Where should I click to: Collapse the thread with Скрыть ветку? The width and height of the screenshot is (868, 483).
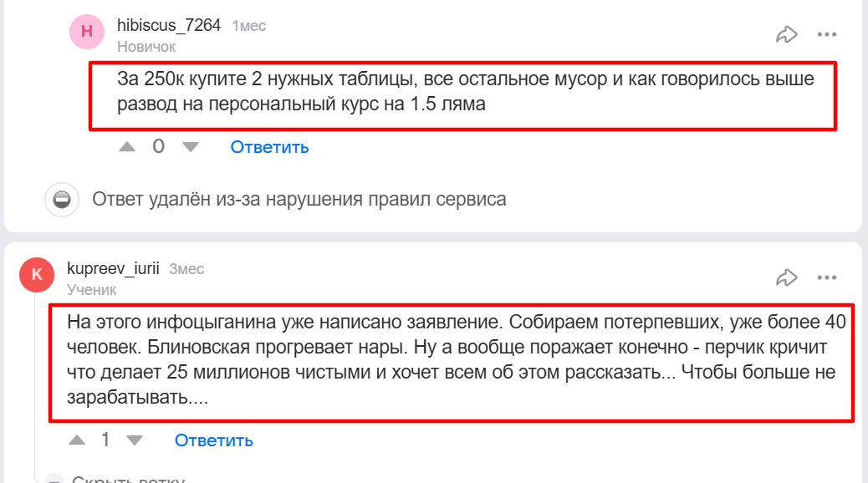[127, 479]
